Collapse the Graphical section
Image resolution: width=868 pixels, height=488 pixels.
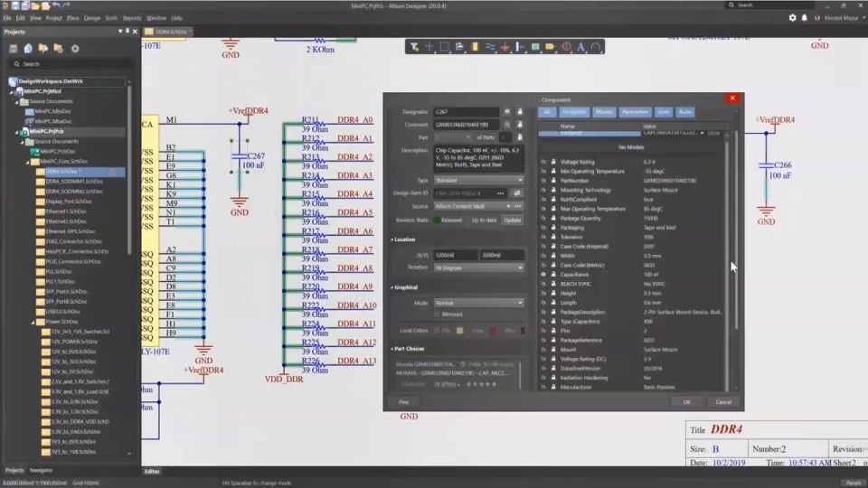click(392, 287)
